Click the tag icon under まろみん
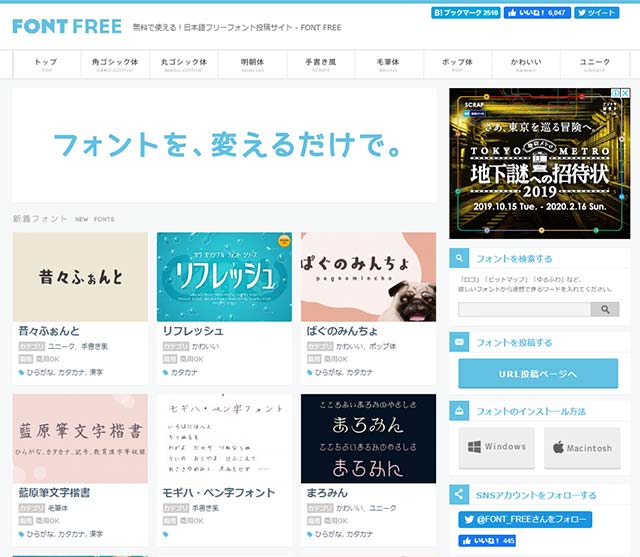 pos(309,534)
